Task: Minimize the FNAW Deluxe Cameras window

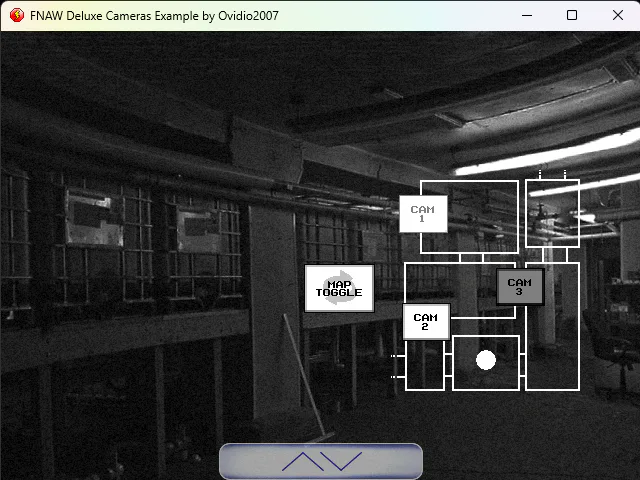Action: click(527, 15)
